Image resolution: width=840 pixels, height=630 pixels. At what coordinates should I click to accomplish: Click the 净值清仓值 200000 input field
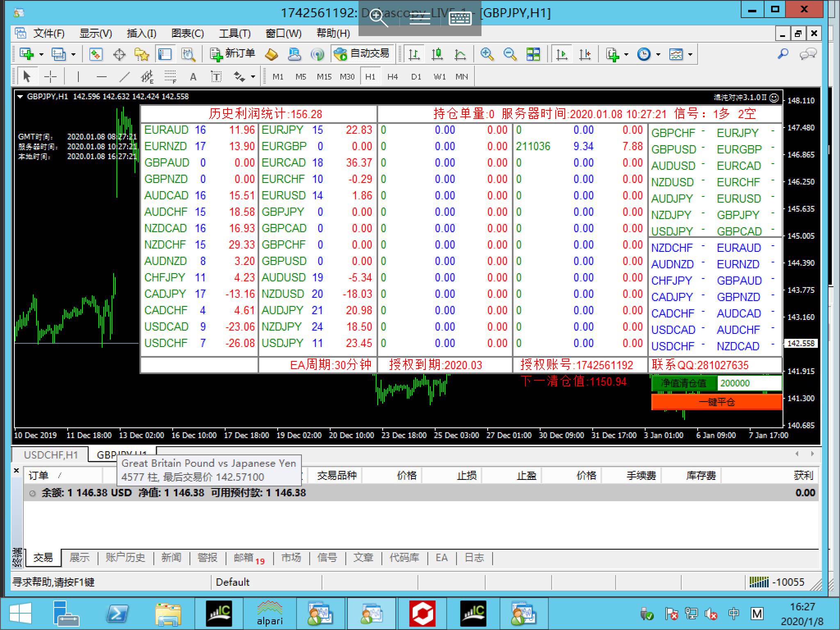[749, 383]
